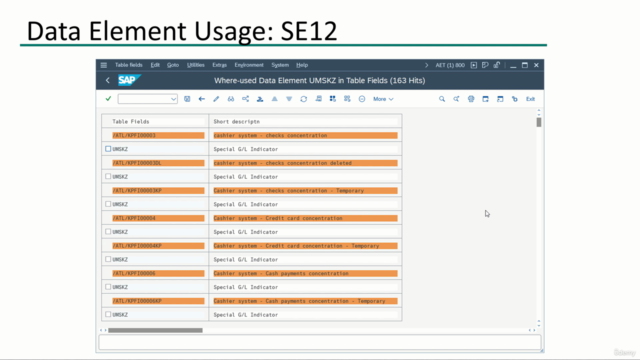Check UMSKZ box under /ATL/KPFI00006KP
Screen dimensions: 640x360
pyautogui.click(x=108, y=314)
